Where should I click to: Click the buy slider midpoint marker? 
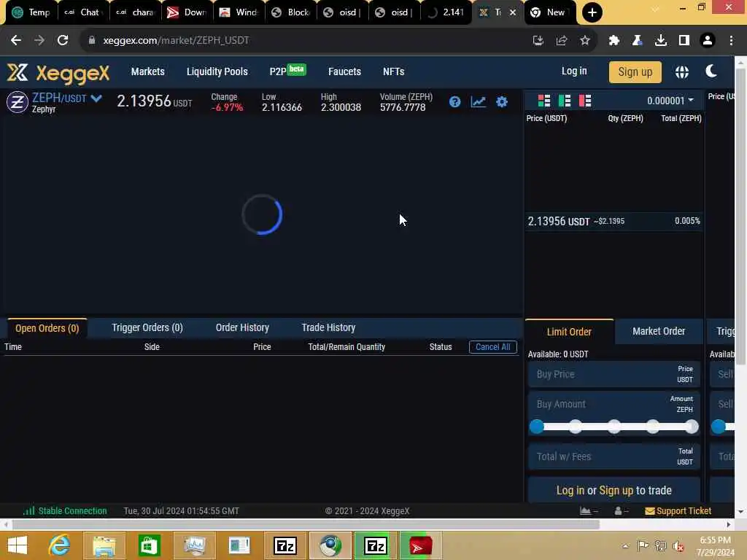614,427
